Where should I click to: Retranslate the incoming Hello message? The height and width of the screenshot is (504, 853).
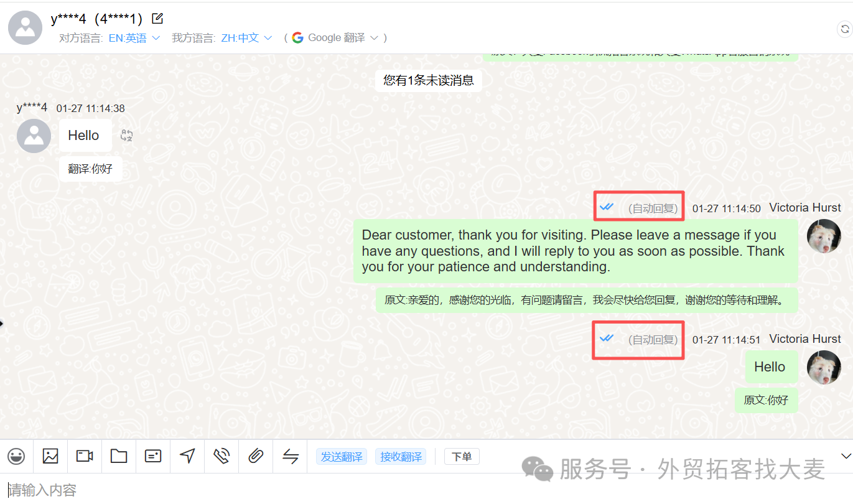pos(127,136)
